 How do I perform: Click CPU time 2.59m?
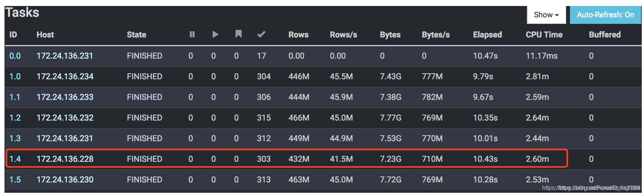537,97
